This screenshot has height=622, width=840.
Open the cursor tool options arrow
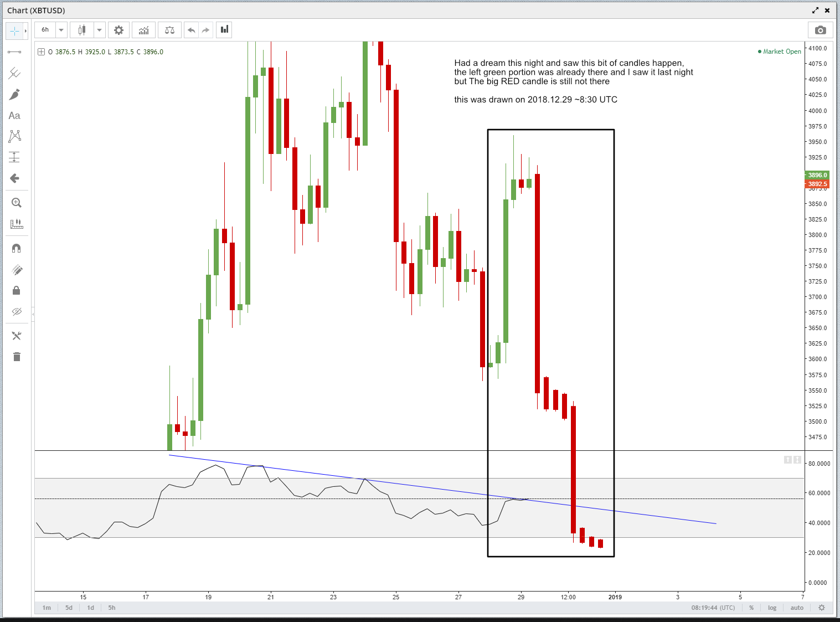click(x=25, y=31)
